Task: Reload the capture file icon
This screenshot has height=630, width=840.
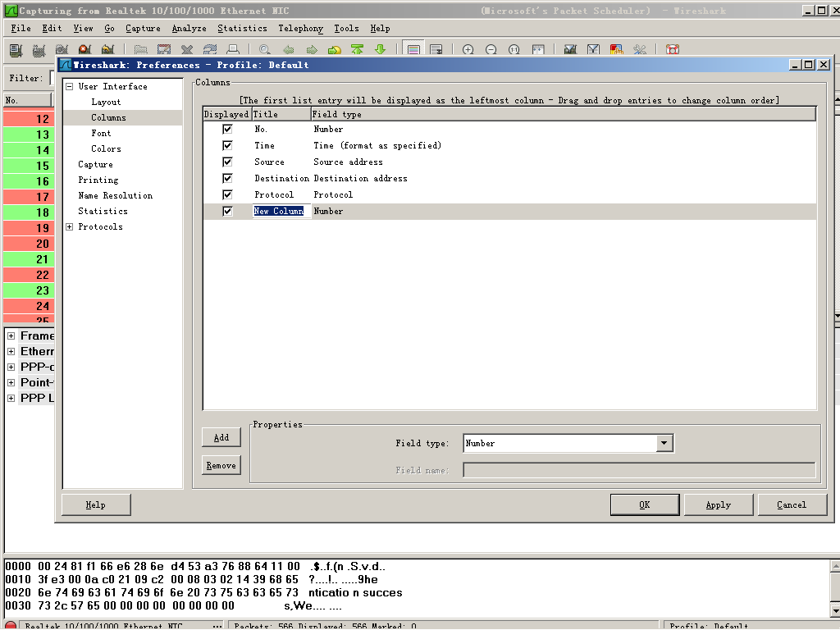Action: tap(210, 50)
